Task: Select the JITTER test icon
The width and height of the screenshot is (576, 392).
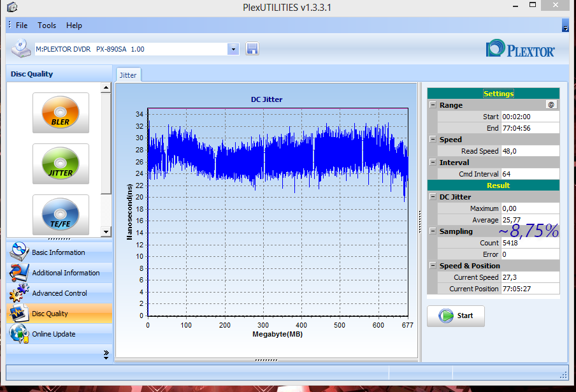Action: tap(61, 164)
